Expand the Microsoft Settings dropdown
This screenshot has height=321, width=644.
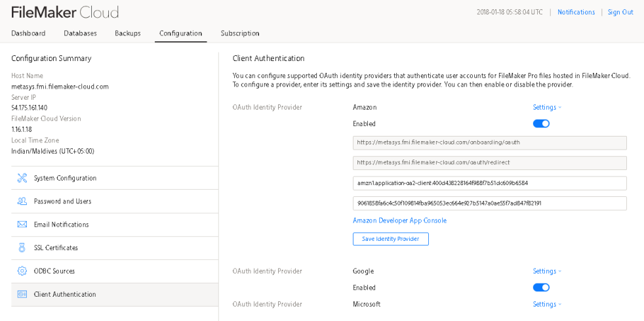[x=547, y=305]
